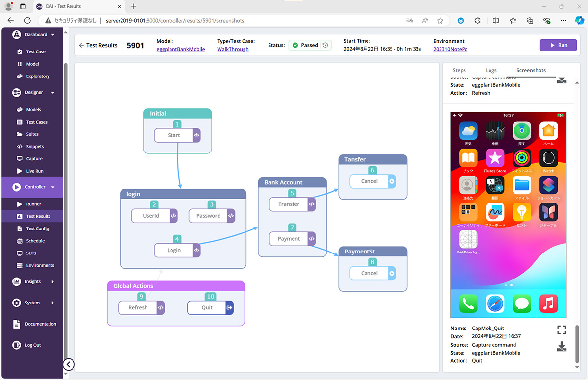Open Capture in the sidebar
The image size is (588, 380).
pyautogui.click(x=34, y=158)
